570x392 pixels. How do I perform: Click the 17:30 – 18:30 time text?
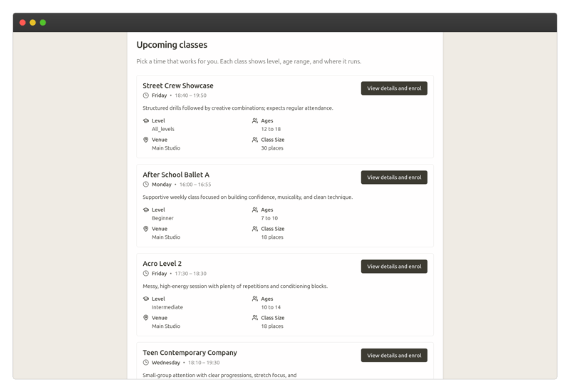[x=190, y=274]
